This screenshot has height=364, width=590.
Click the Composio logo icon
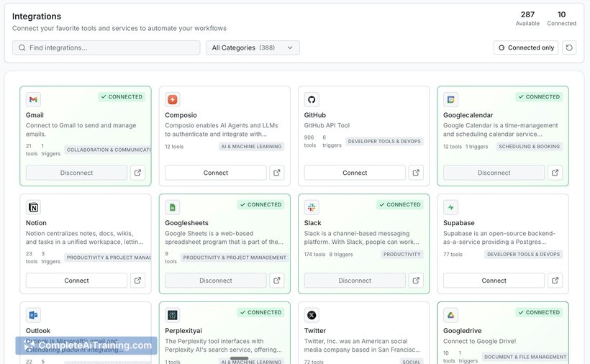tap(173, 100)
